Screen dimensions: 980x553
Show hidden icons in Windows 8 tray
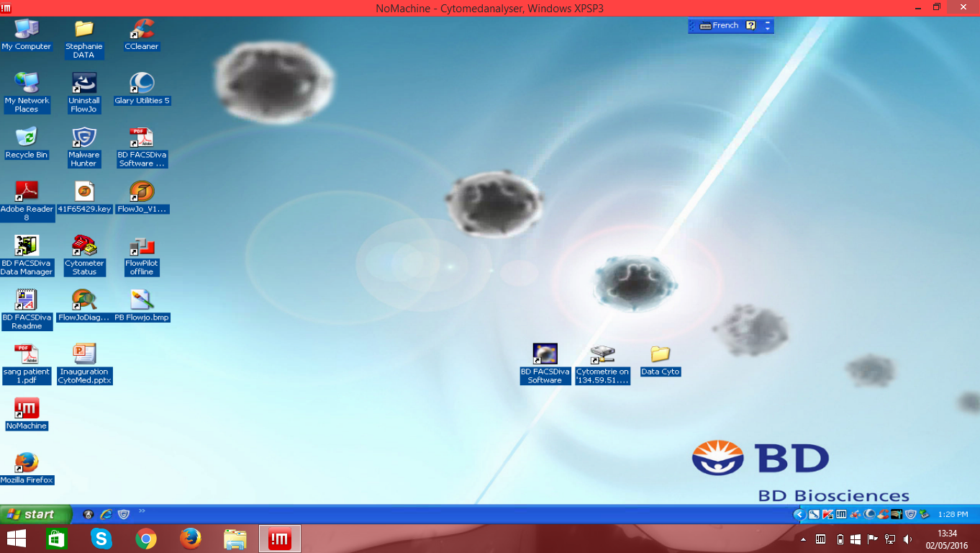(803, 539)
